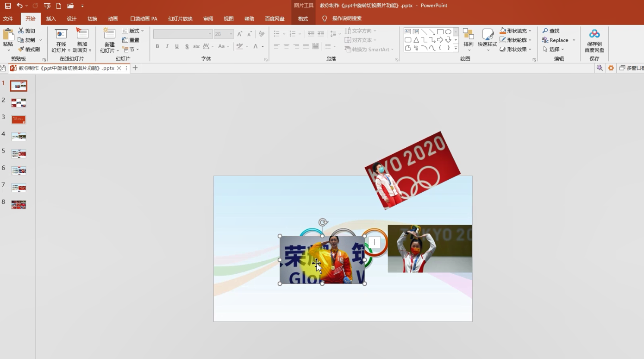
Task: Pick the triangle shape in the shapes gallery
Action: pyautogui.click(x=416, y=40)
